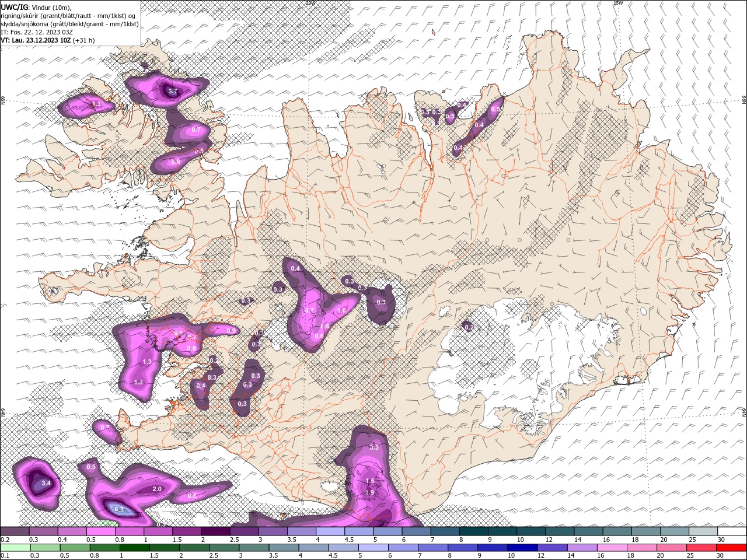The height and width of the screenshot is (560, 747).
Task: Pick the darkest purple 2 mm snow legend swatch
Action: coord(215,531)
